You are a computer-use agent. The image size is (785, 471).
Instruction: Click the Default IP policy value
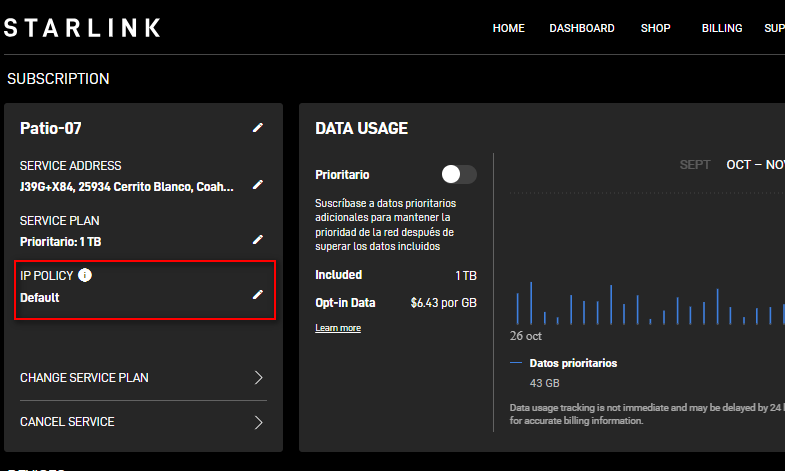[40, 297]
